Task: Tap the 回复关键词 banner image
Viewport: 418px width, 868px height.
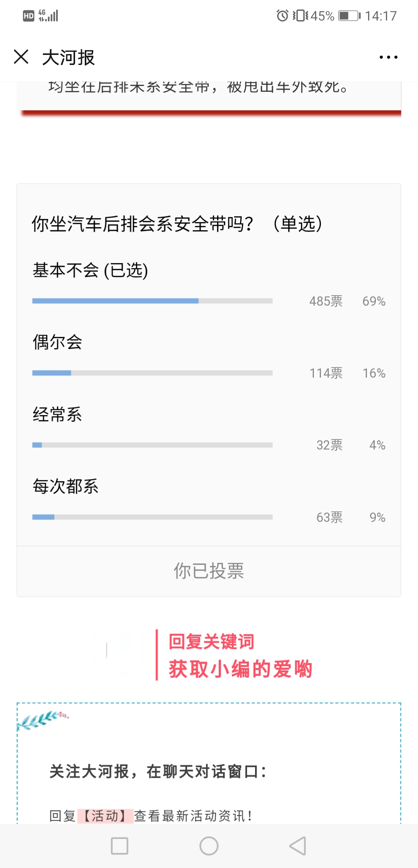Action: pyautogui.click(x=209, y=654)
